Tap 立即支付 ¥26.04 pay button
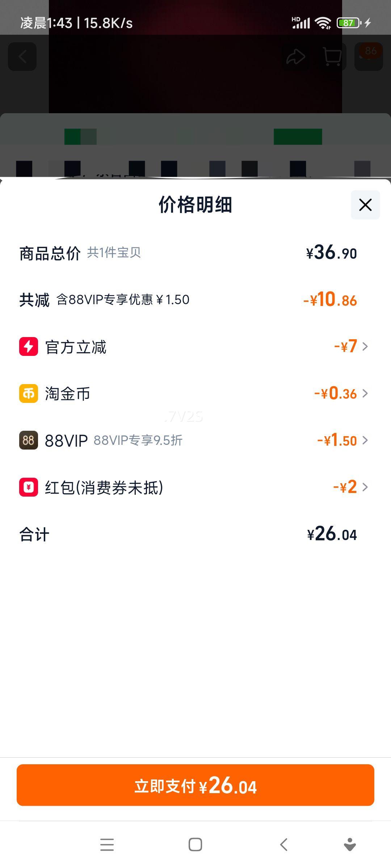The width and height of the screenshot is (391, 868). (195, 785)
